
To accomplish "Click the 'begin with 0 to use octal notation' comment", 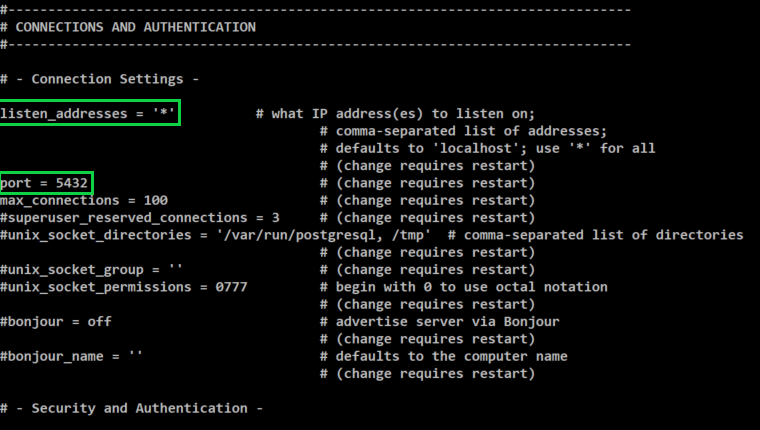I will pyautogui.click(x=470, y=287).
